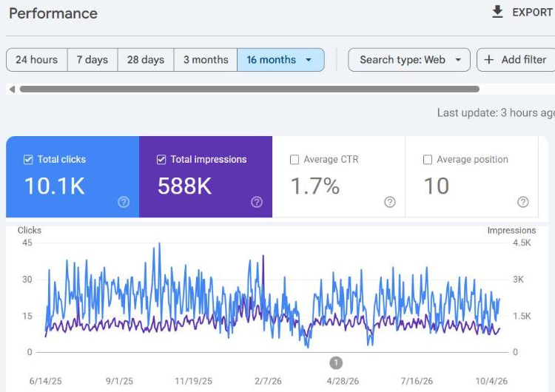Enable the Average position checkbox
The height and width of the screenshot is (392, 555).
coord(427,160)
